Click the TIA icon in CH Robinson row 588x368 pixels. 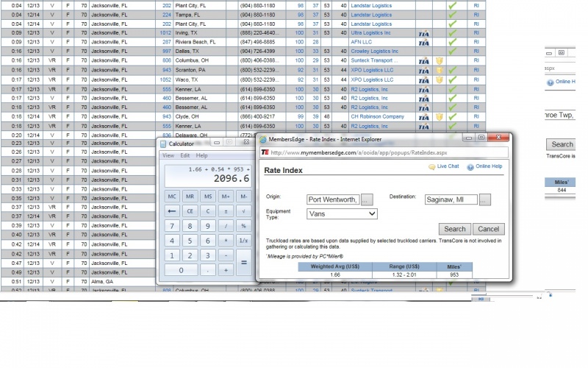[x=424, y=117]
